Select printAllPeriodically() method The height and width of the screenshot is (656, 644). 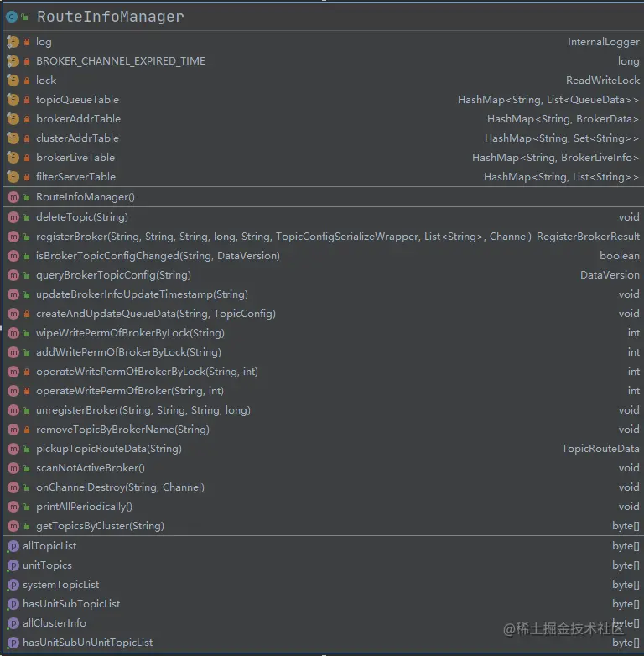pyautogui.click(x=84, y=507)
